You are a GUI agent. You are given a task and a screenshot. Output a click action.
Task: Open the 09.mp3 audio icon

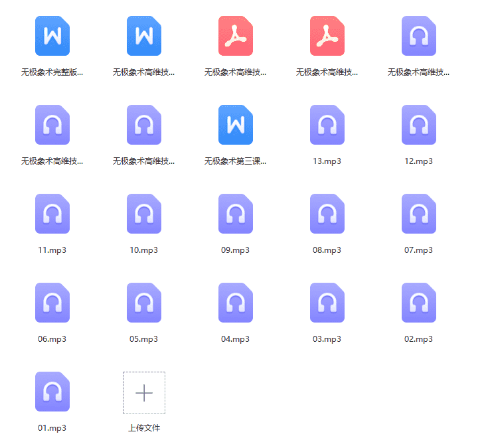click(236, 214)
